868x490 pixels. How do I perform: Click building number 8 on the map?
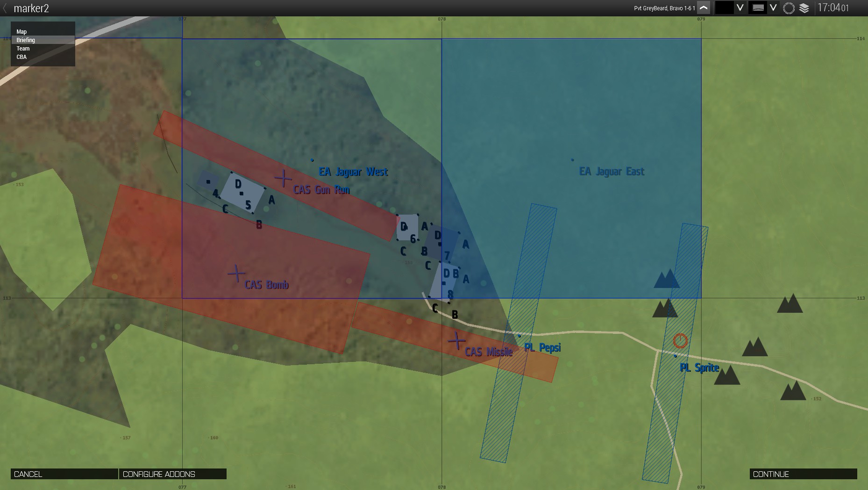click(x=450, y=295)
